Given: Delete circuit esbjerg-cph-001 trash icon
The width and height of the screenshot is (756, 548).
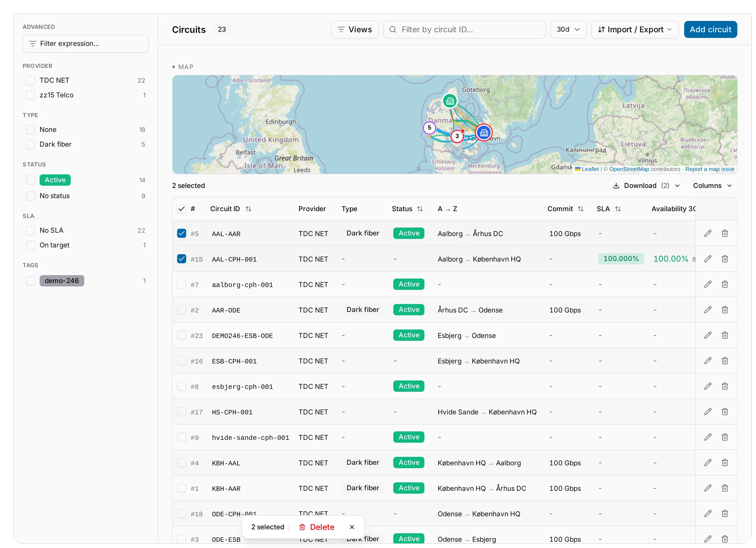Looking at the screenshot, I should coord(725,386).
